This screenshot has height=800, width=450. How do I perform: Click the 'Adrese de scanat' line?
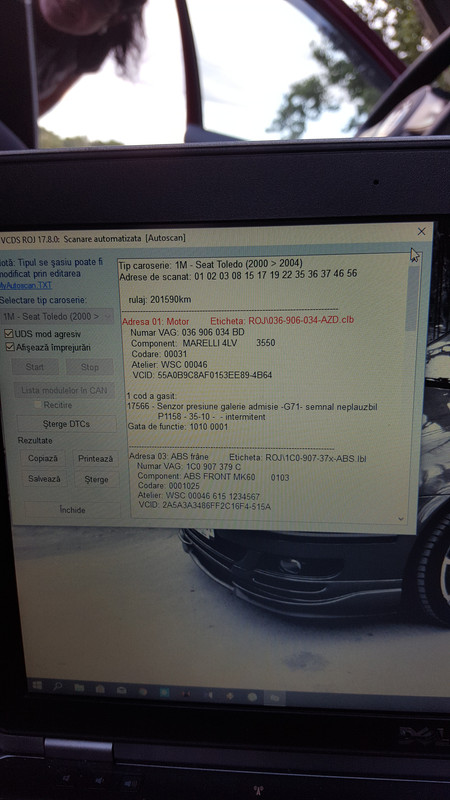[238, 277]
